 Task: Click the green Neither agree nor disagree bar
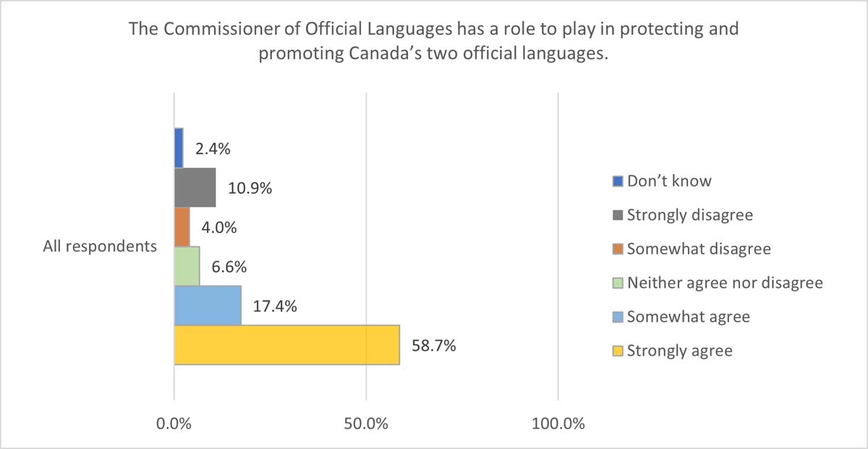(x=187, y=266)
